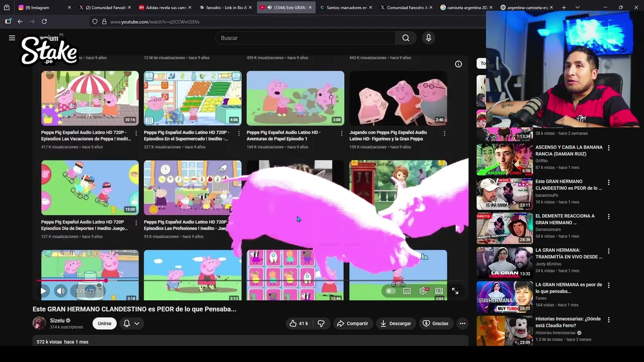644x362 pixels.
Task: Open options for ASCENSO Y CAIDA LA BANANA video
Action: (608, 148)
